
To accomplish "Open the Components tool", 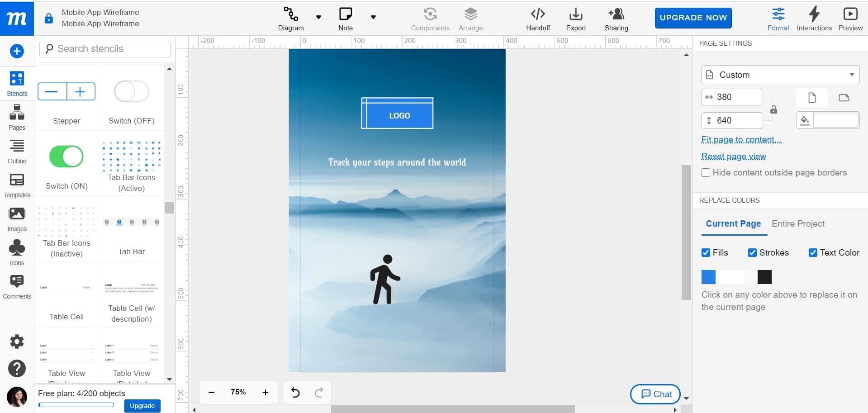I will coord(430,18).
